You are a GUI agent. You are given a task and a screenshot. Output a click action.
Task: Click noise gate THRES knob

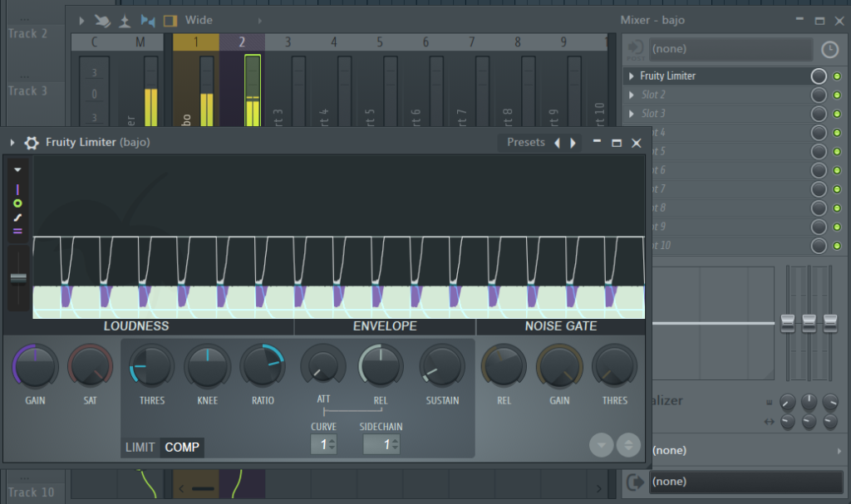(614, 367)
